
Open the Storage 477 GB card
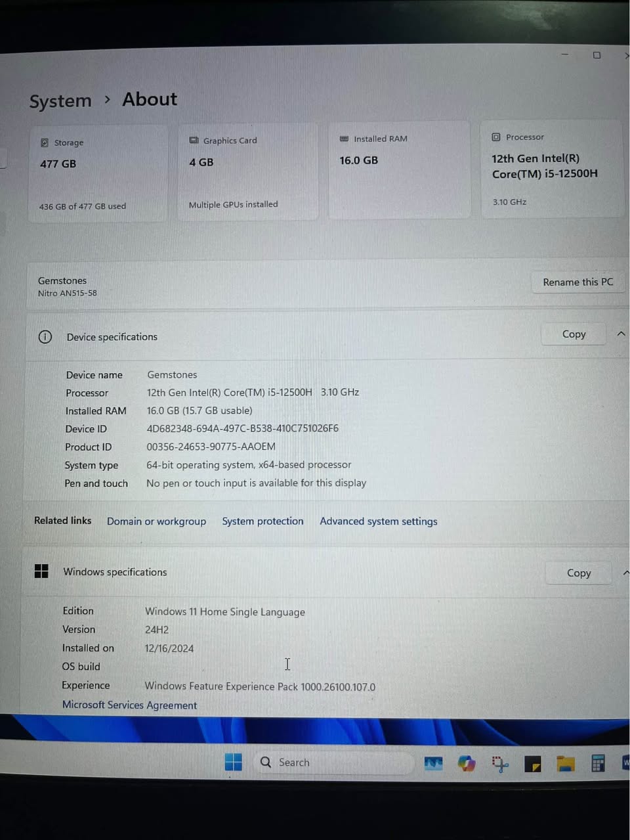coord(98,173)
